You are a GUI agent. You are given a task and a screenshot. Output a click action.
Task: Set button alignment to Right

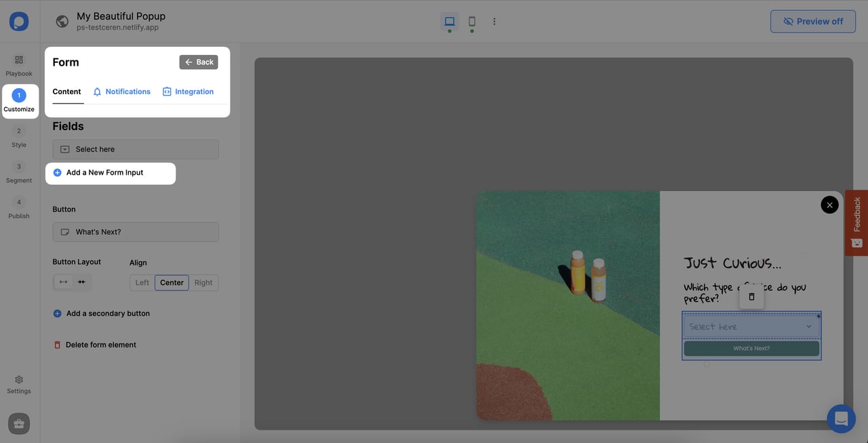point(203,282)
